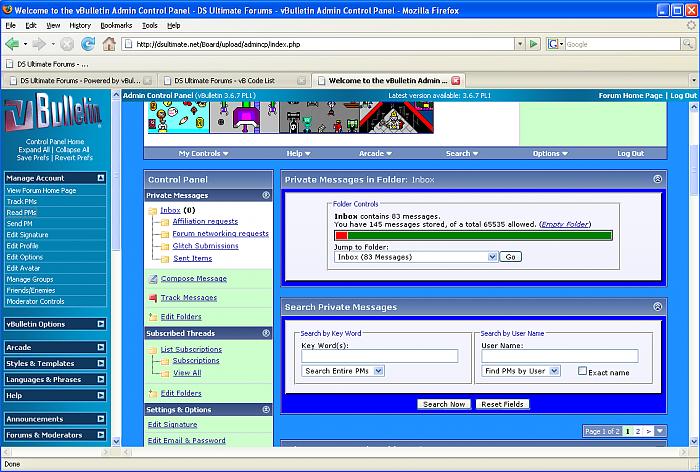Toggle the Exact name checkbox
The image size is (700, 472).
[583, 371]
